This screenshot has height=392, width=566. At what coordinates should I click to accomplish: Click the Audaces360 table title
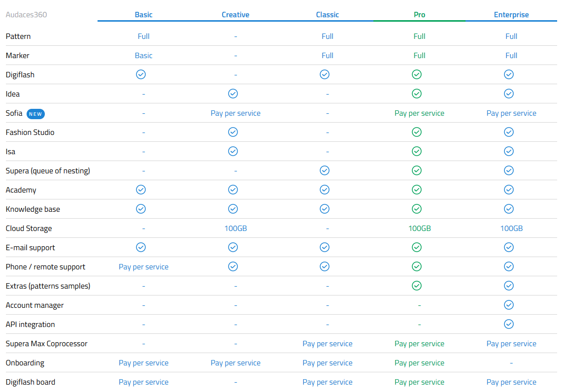click(x=26, y=15)
